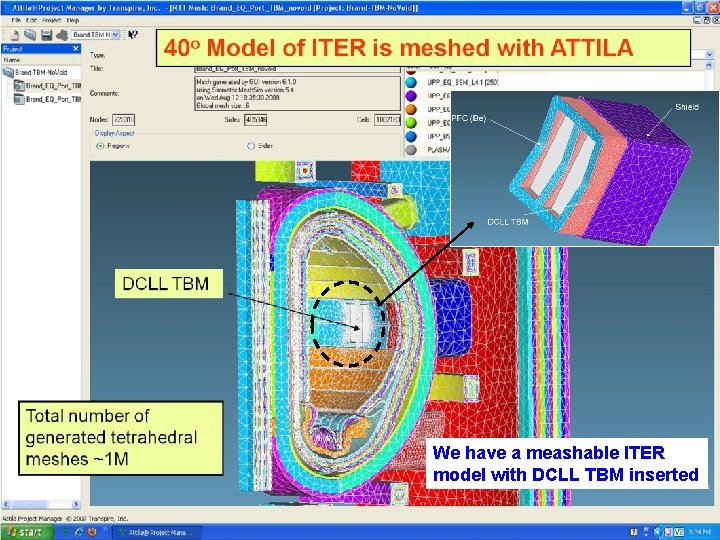Click the Project panel horizontal scrollbar thumb
Screen dimensions: 720x540
tap(28, 504)
